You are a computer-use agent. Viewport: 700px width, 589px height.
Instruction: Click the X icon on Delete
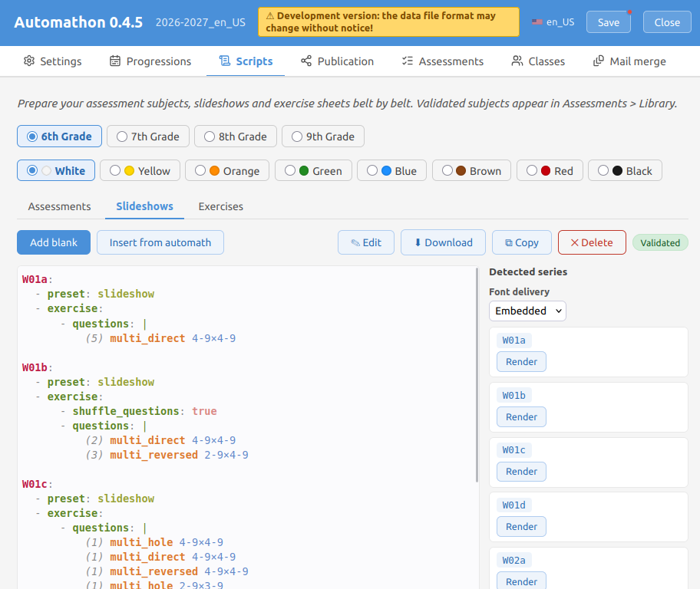575,243
